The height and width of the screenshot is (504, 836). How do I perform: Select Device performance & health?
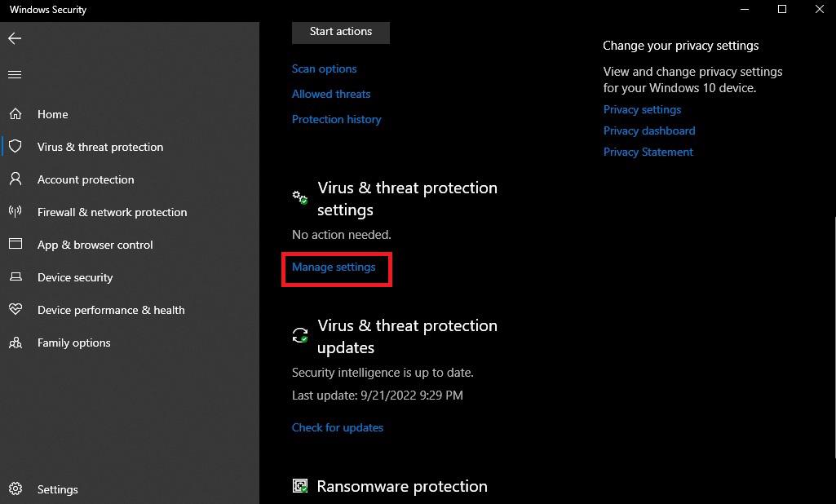(111, 310)
